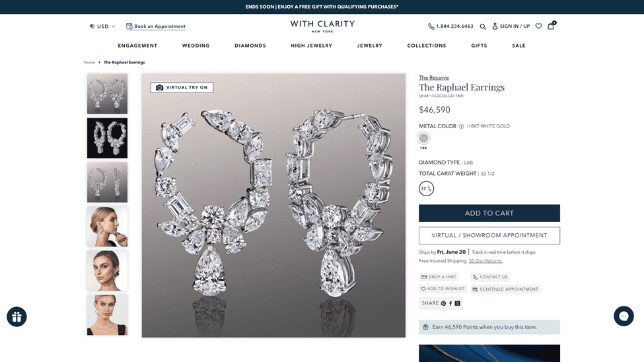Viewport: 644px width, 362px height.
Task: Click Virtual / Showroom Appointment button
Action: 489,235
